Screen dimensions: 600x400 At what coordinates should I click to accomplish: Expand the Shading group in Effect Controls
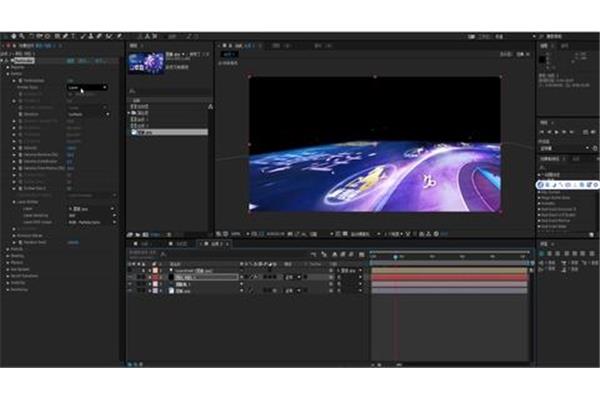coord(8,256)
